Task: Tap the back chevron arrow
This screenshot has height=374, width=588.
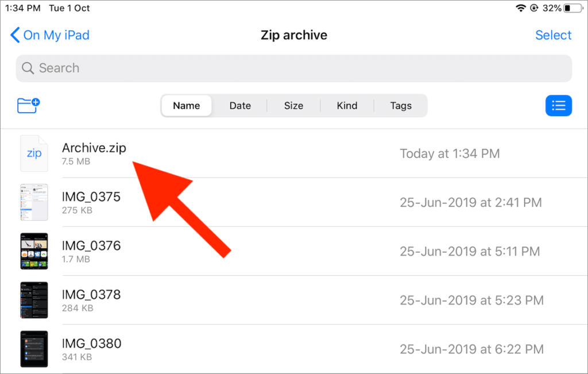Action: point(15,35)
